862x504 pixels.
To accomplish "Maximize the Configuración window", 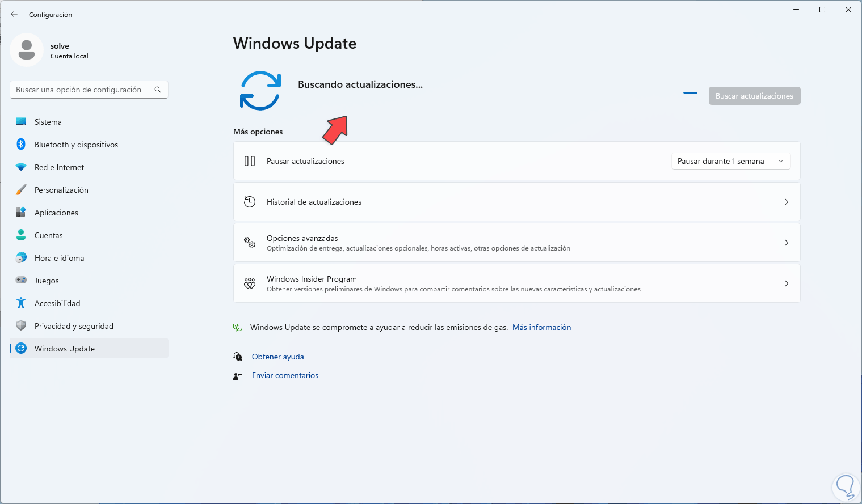I will 822,10.
